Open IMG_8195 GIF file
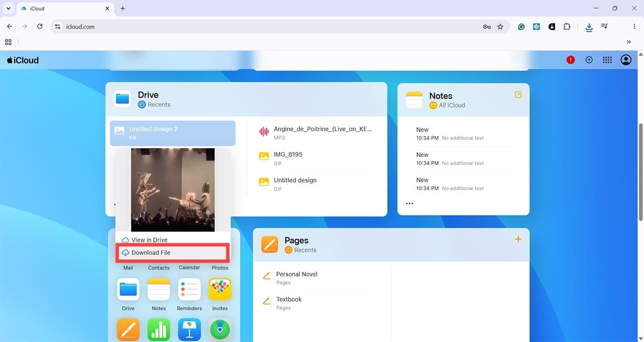644x342 pixels. [315, 158]
